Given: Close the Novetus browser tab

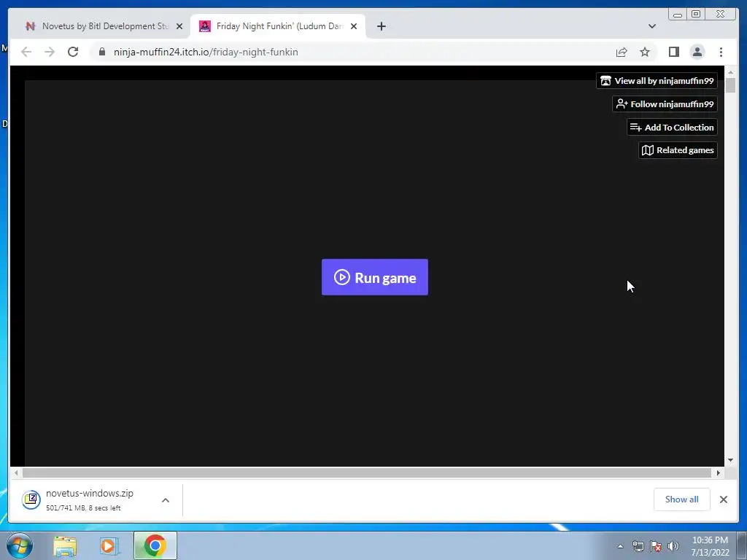Looking at the screenshot, I should pos(179,26).
